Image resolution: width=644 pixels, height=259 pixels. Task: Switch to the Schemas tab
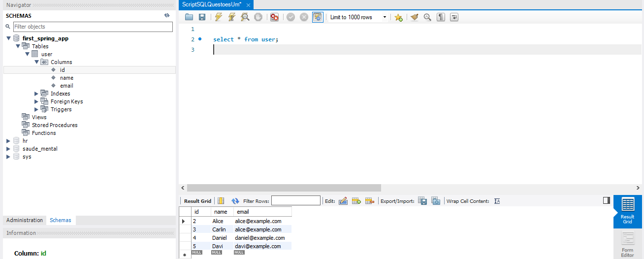[61, 220]
